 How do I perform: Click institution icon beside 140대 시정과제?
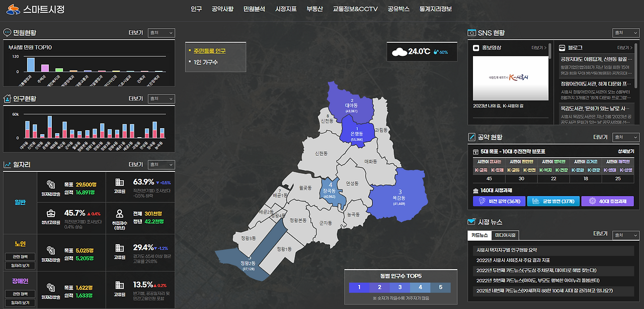pyautogui.click(x=475, y=191)
